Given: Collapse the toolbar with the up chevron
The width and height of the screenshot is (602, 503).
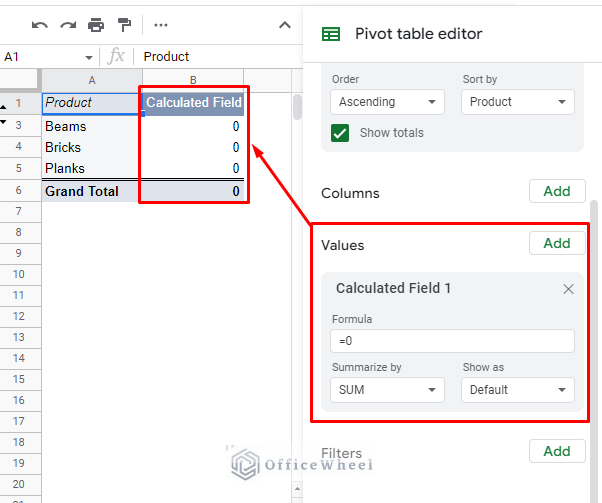Looking at the screenshot, I should point(284,24).
